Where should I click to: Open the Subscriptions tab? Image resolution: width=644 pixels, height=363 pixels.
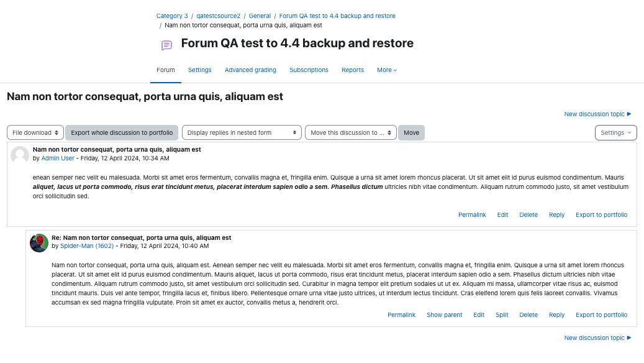[x=309, y=70]
